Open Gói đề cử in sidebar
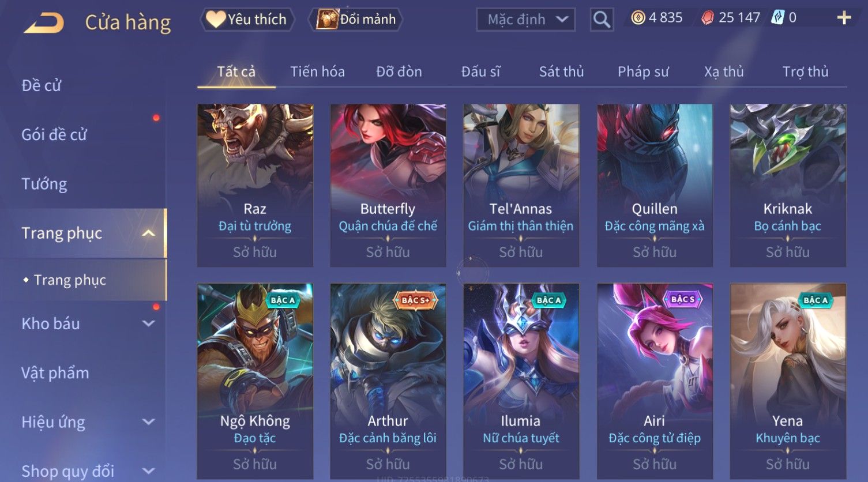 pos(54,135)
